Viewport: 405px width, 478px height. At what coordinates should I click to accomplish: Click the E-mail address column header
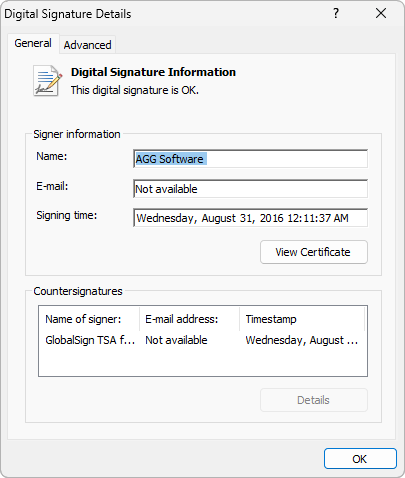(x=189, y=319)
